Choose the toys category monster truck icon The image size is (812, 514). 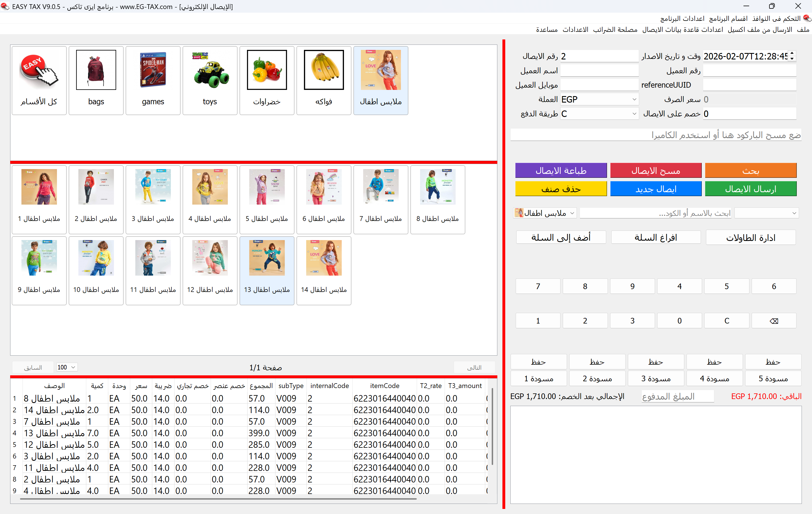click(210, 70)
